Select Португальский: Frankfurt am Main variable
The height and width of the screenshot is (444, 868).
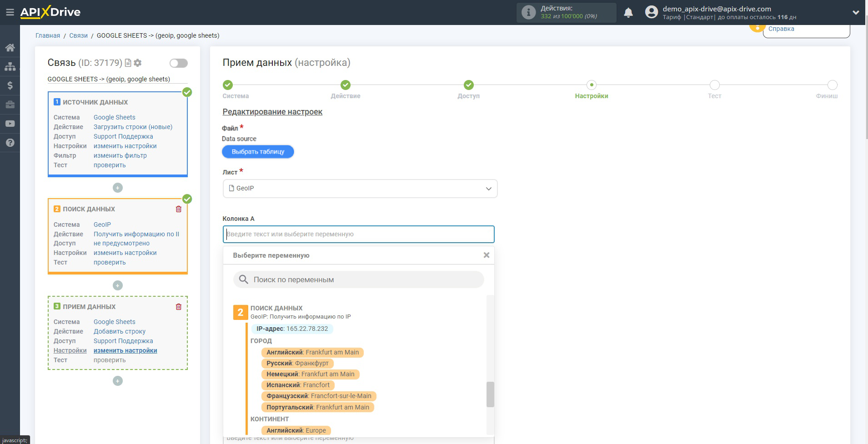tap(318, 407)
